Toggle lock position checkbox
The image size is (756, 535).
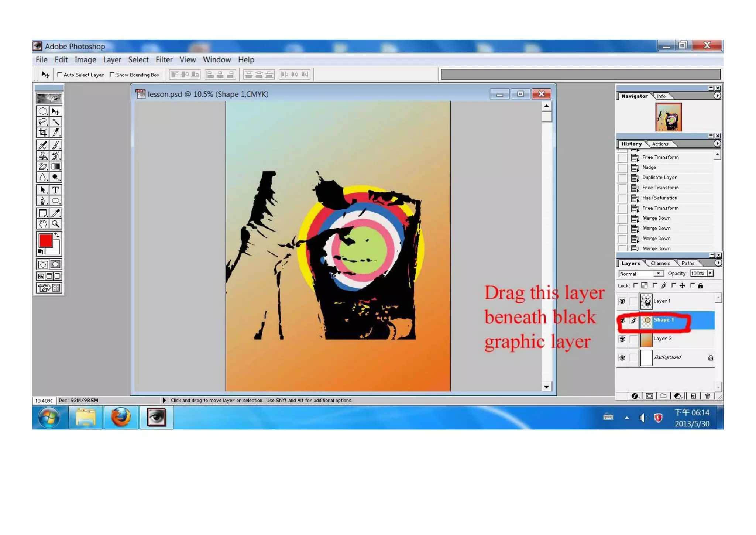(674, 285)
